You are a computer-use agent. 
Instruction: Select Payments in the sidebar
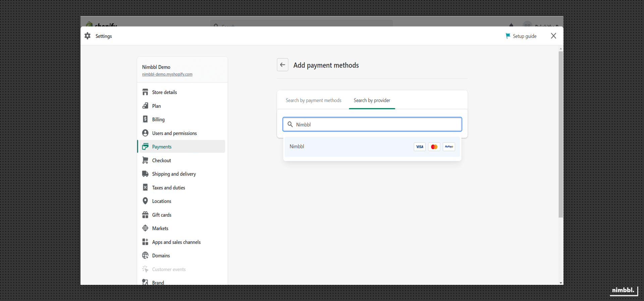coord(181,147)
